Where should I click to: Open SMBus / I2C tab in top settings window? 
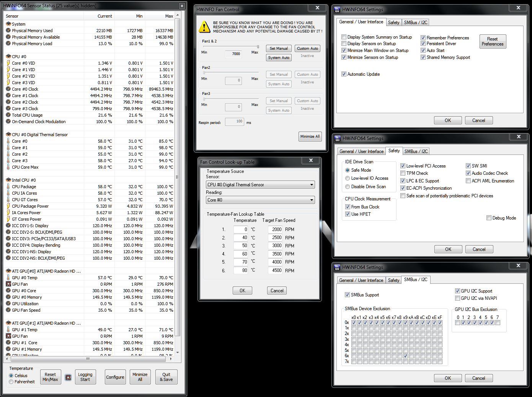point(416,23)
